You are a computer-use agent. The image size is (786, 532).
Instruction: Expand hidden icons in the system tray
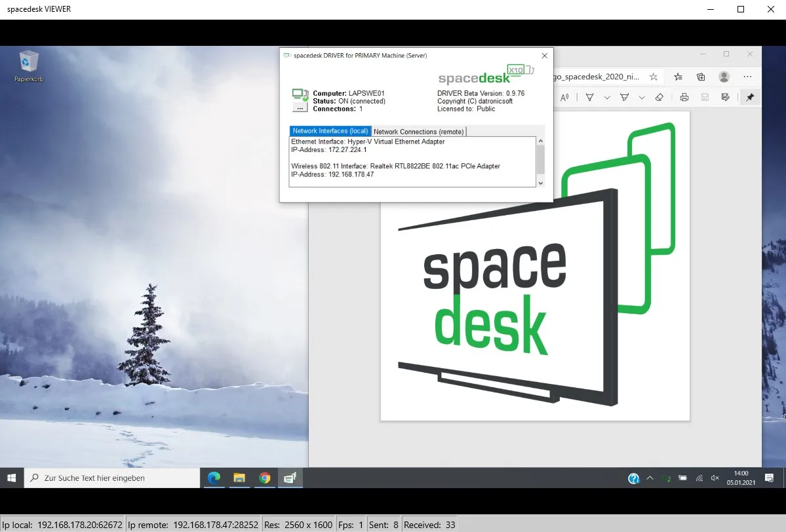(x=650, y=478)
